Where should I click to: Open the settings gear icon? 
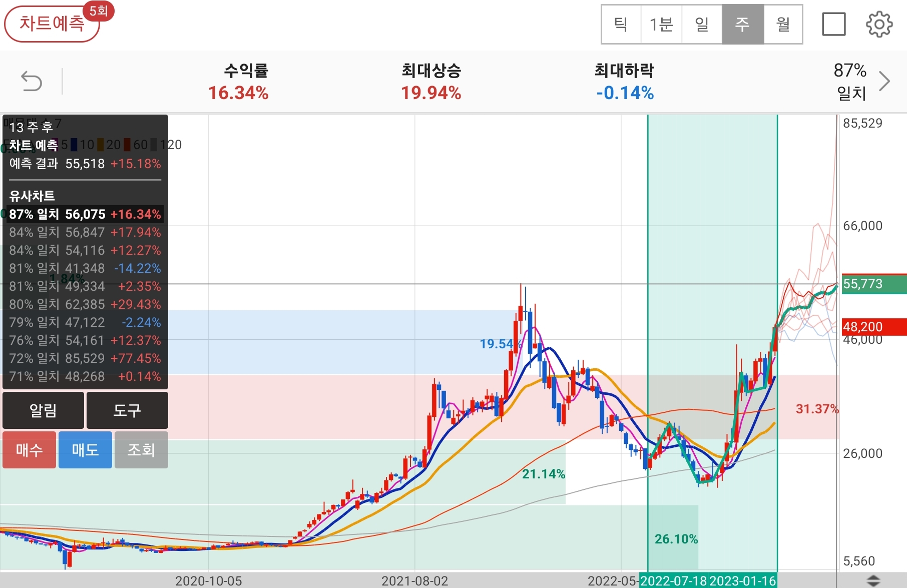pyautogui.click(x=879, y=24)
